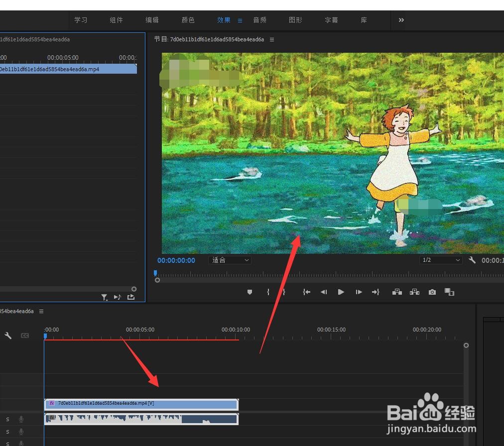Select the .mp4 clip bar in Effect Controls
The width and height of the screenshot is (504, 446).
tap(68, 69)
